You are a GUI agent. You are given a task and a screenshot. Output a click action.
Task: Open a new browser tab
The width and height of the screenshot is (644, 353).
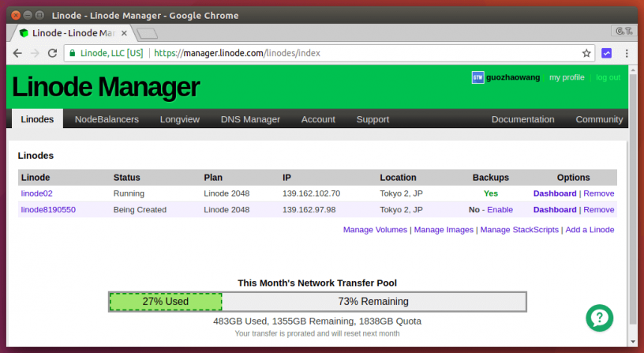click(147, 33)
